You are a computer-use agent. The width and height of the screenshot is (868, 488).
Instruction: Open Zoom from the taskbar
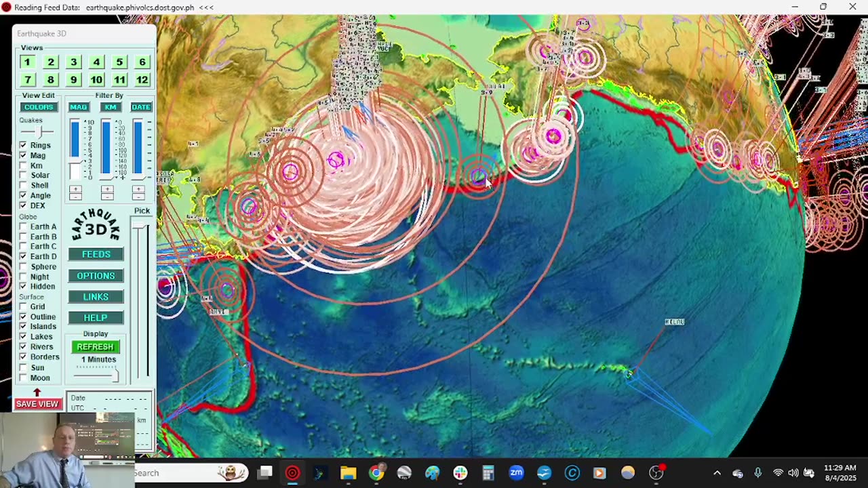point(516,472)
